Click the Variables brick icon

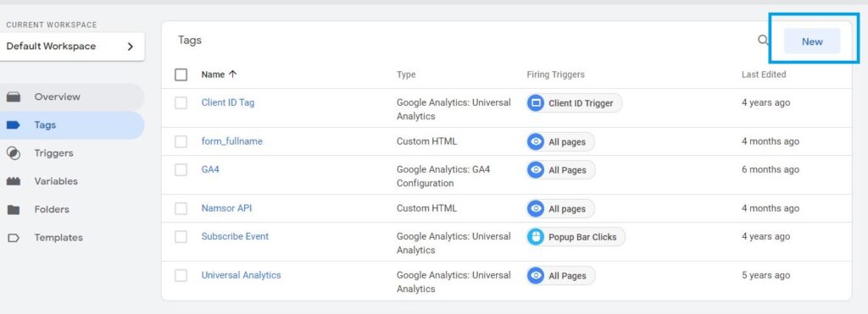(x=14, y=181)
